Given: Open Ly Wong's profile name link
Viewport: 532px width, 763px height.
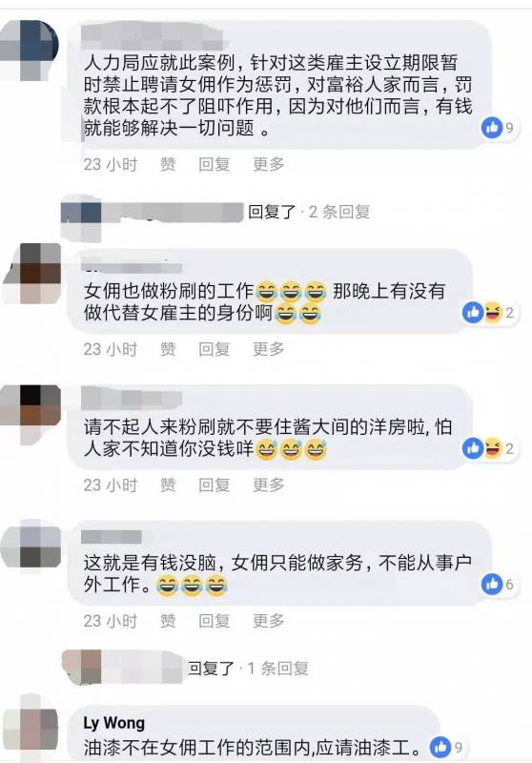Looking at the screenshot, I should click(x=114, y=723).
